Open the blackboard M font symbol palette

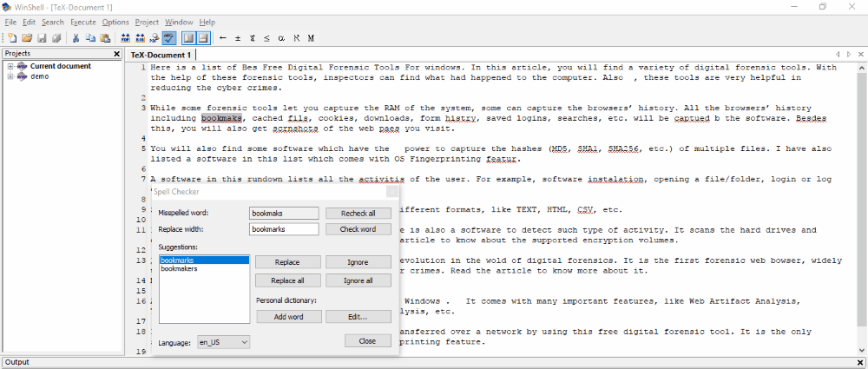[x=311, y=38]
